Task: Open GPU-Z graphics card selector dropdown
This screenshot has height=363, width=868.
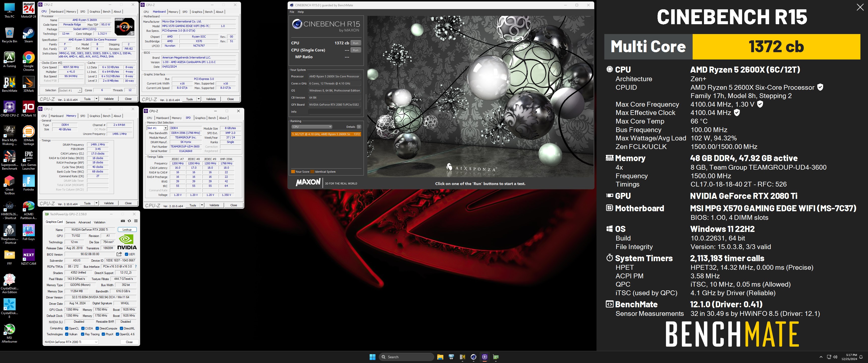Action: (x=71, y=342)
